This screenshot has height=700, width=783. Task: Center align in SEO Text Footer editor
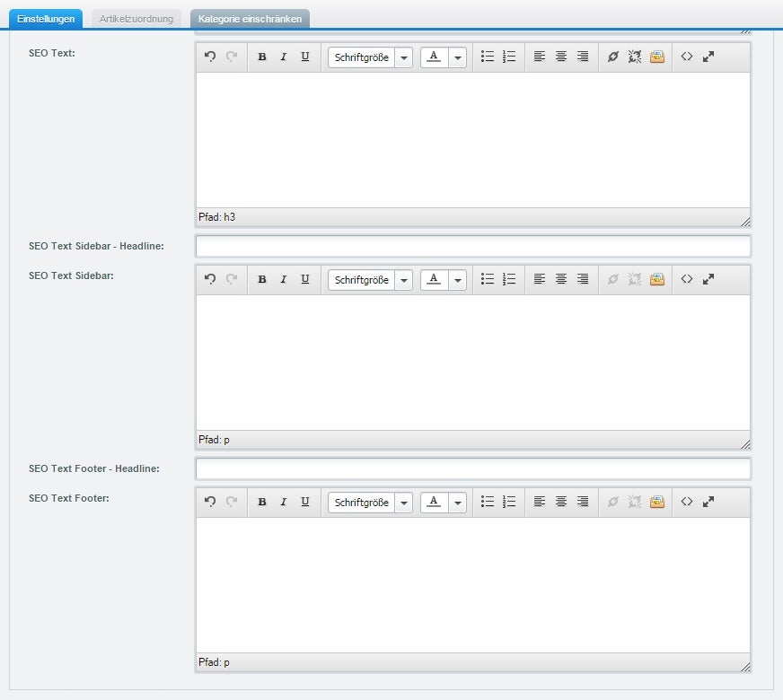tap(561, 502)
